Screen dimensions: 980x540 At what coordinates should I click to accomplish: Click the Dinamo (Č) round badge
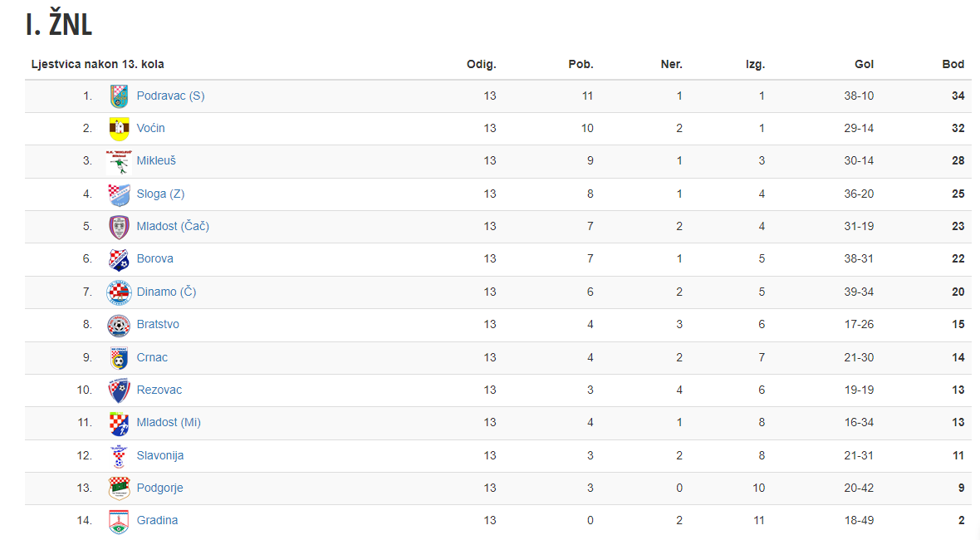pyautogui.click(x=119, y=292)
